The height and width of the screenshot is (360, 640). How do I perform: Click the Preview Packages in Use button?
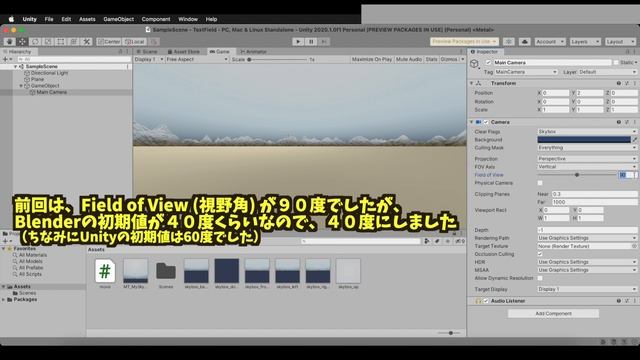(464, 42)
